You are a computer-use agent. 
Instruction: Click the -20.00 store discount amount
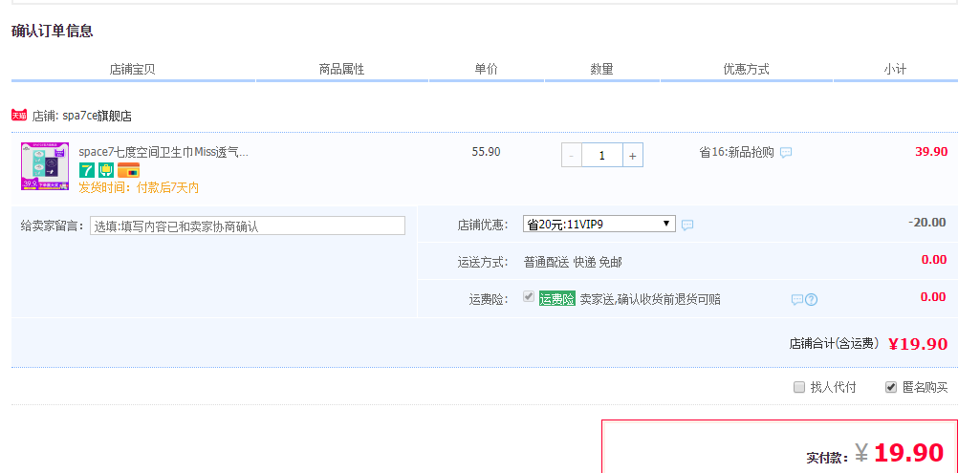pyautogui.click(x=926, y=223)
